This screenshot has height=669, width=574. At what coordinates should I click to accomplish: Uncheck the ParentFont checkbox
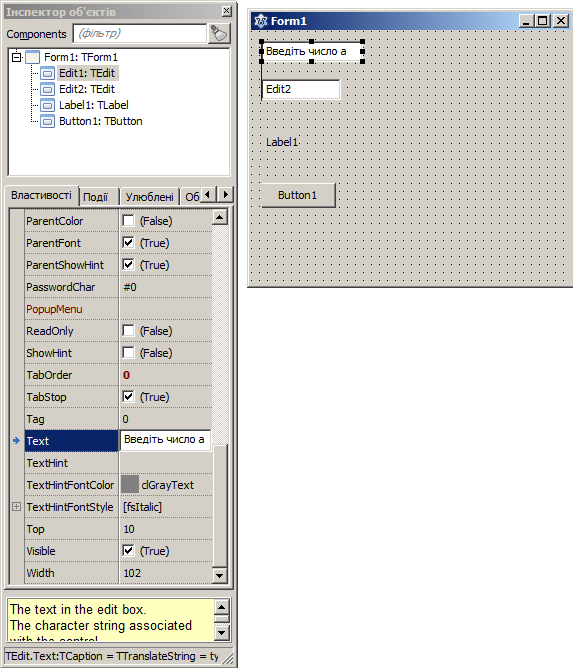coord(128,243)
